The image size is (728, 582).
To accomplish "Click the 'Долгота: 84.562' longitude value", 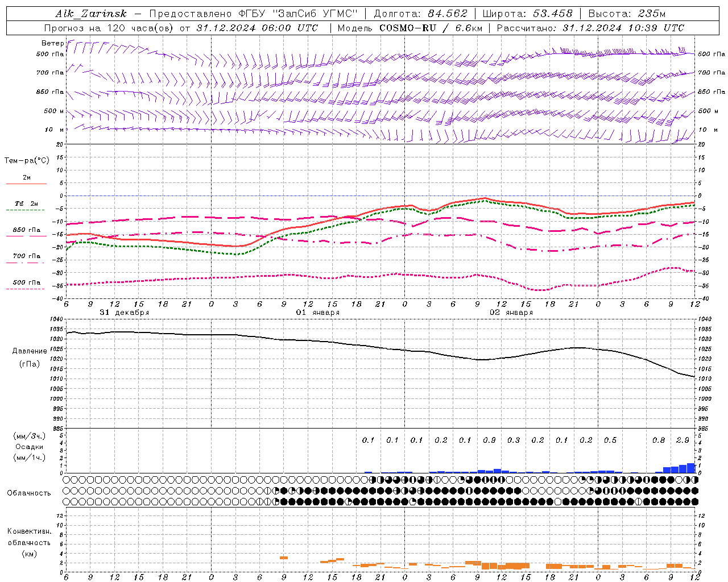I will [x=420, y=14].
